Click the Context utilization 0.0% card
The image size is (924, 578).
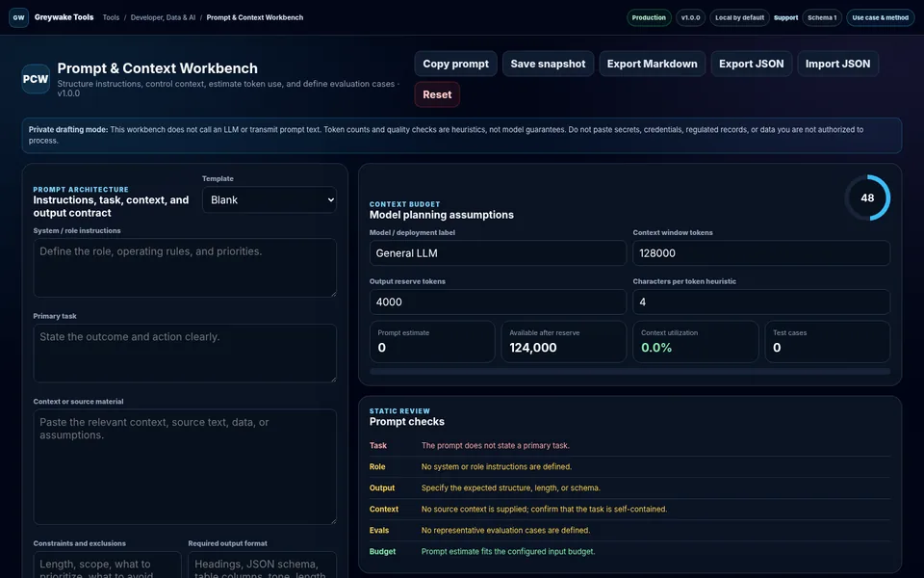coord(696,341)
